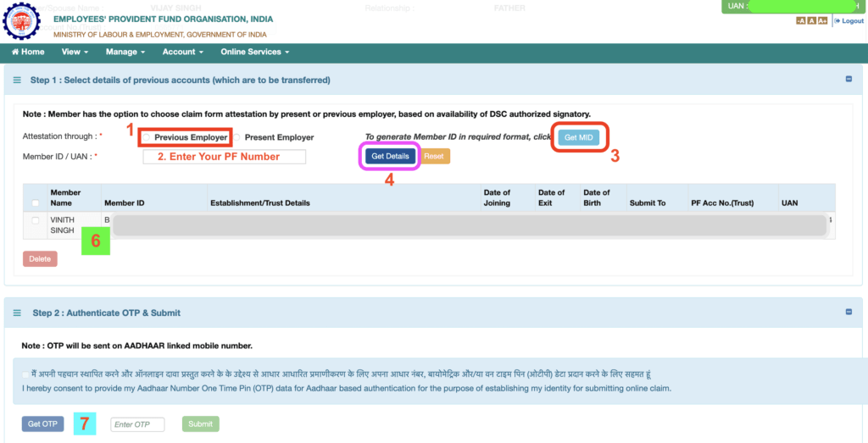Open the View menu
This screenshot has height=443, width=868.
tap(75, 52)
